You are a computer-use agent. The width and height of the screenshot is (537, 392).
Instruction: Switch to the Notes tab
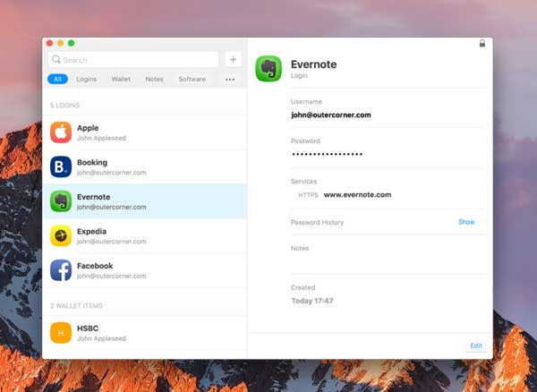pyautogui.click(x=154, y=79)
